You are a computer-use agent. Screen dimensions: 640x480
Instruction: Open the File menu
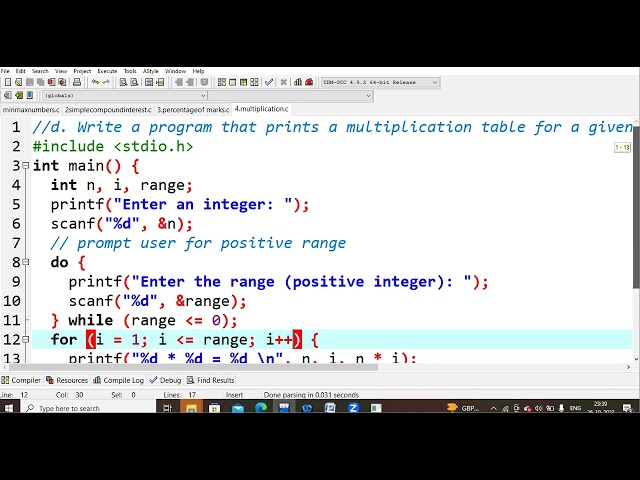pos(5,71)
